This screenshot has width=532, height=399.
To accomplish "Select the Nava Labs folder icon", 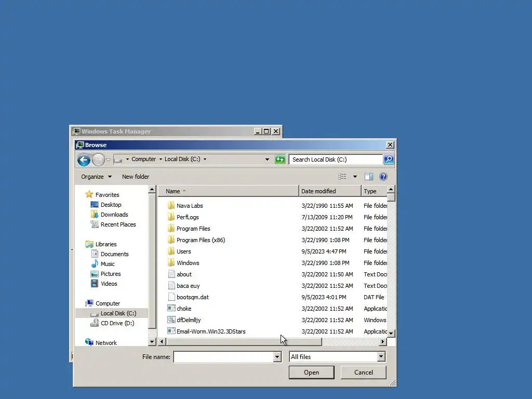I will [x=171, y=206].
